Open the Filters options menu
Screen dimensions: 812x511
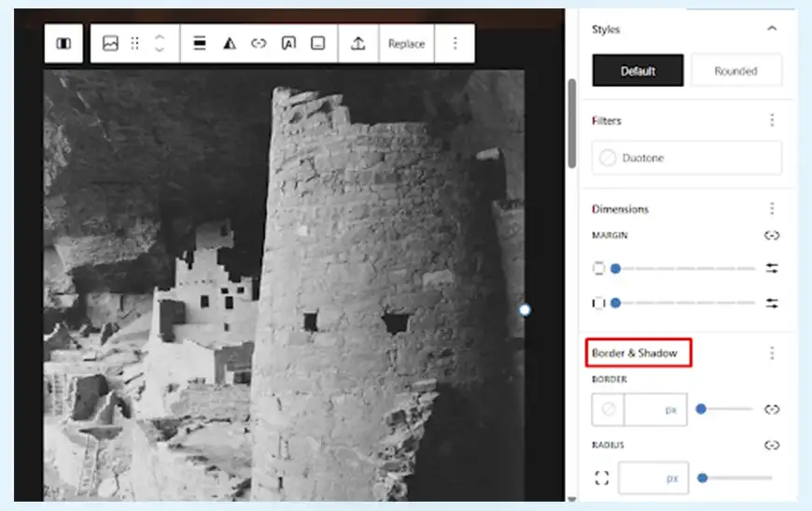click(x=772, y=121)
